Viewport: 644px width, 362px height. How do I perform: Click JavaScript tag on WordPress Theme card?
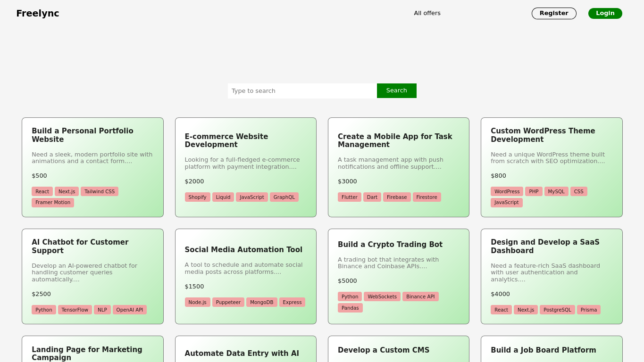(507, 203)
